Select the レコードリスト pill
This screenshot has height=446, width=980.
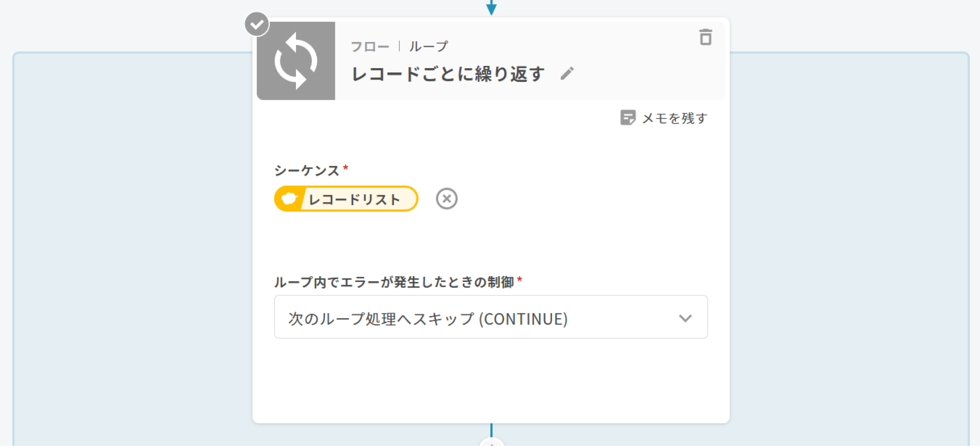354,199
